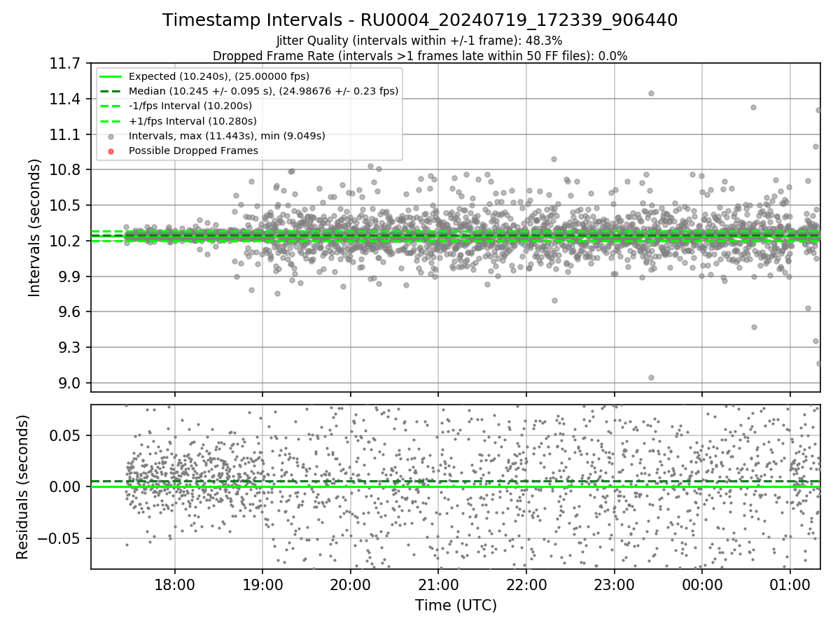Click the 00:00 time tick label
The image size is (840, 630).
702,584
